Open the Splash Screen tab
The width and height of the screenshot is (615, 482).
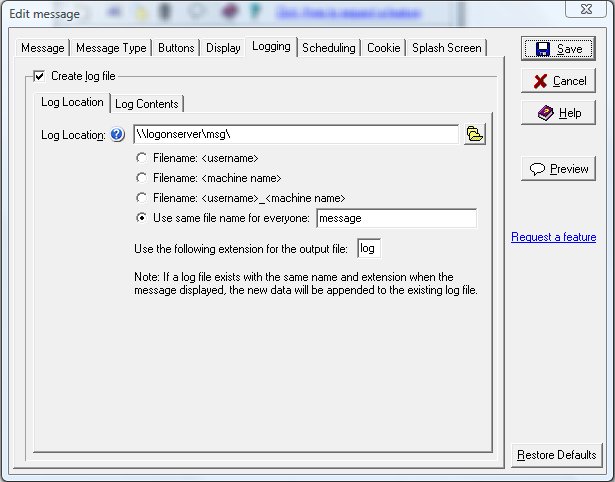click(x=447, y=48)
